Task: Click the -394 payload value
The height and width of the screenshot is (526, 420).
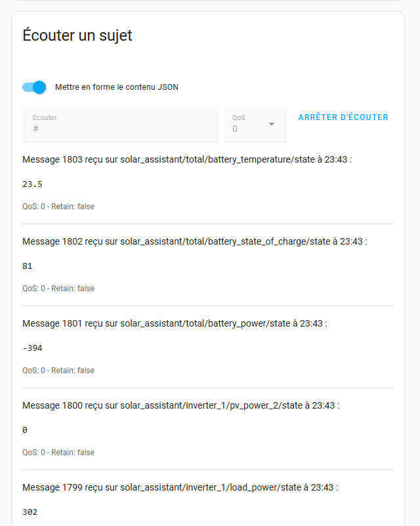Action: [x=32, y=348]
